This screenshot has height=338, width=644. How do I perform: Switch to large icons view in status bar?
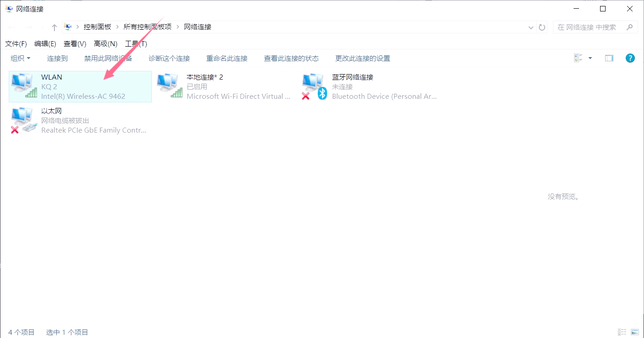coord(635,332)
